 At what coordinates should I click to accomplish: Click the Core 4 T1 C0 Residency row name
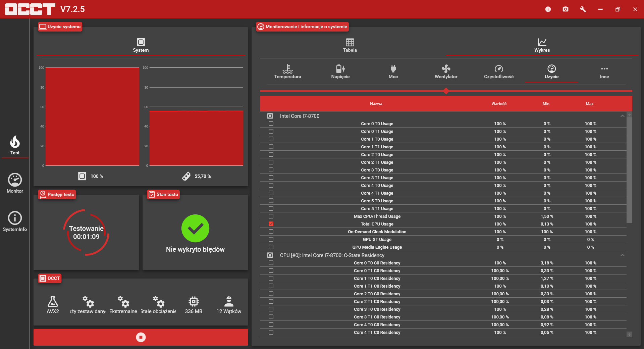377,333
